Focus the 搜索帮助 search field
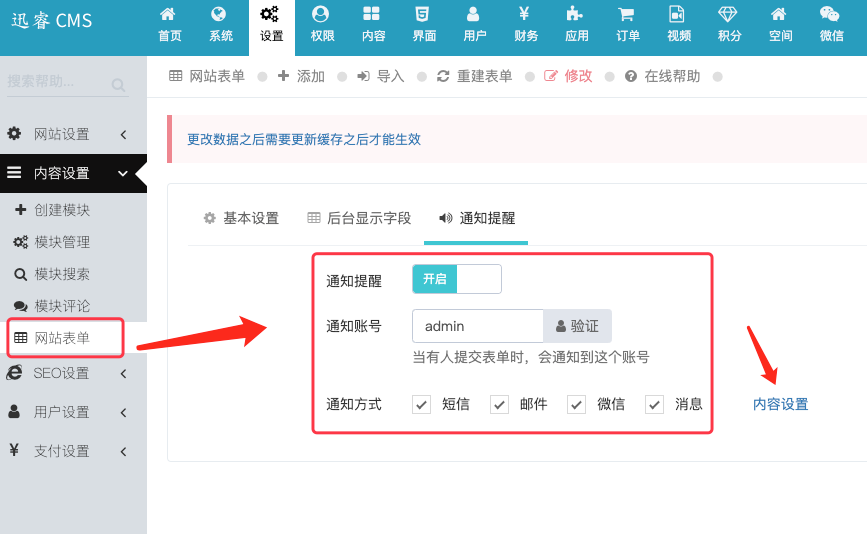Screen dimensions: 867x534 click(58, 82)
